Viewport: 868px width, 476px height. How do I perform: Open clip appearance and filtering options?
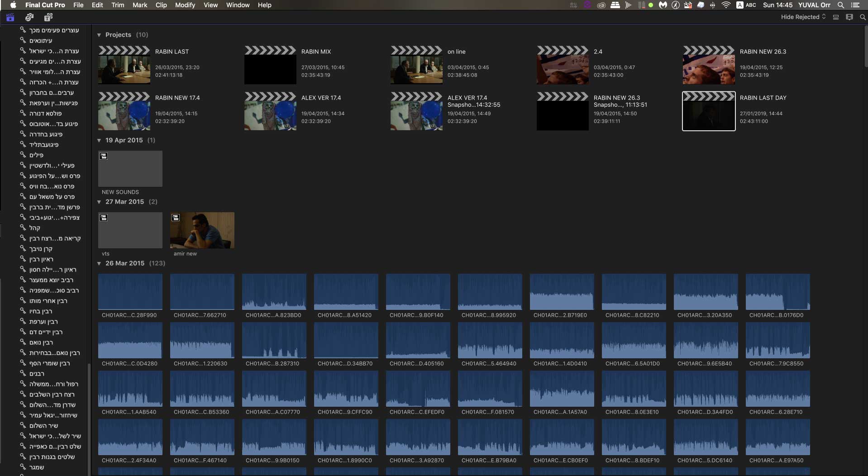tap(849, 17)
